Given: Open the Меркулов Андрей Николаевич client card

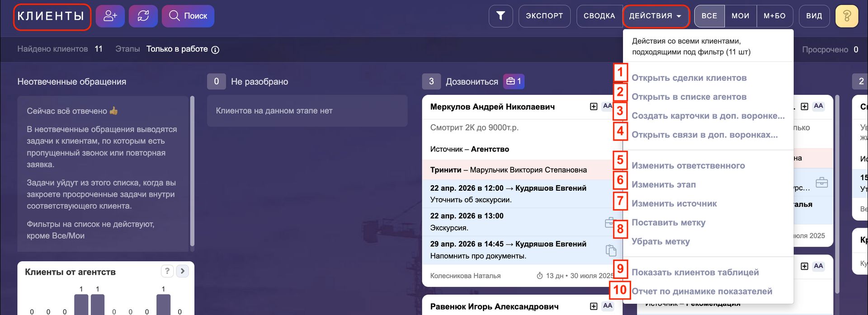Looking at the screenshot, I should pyautogui.click(x=492, y=107).
